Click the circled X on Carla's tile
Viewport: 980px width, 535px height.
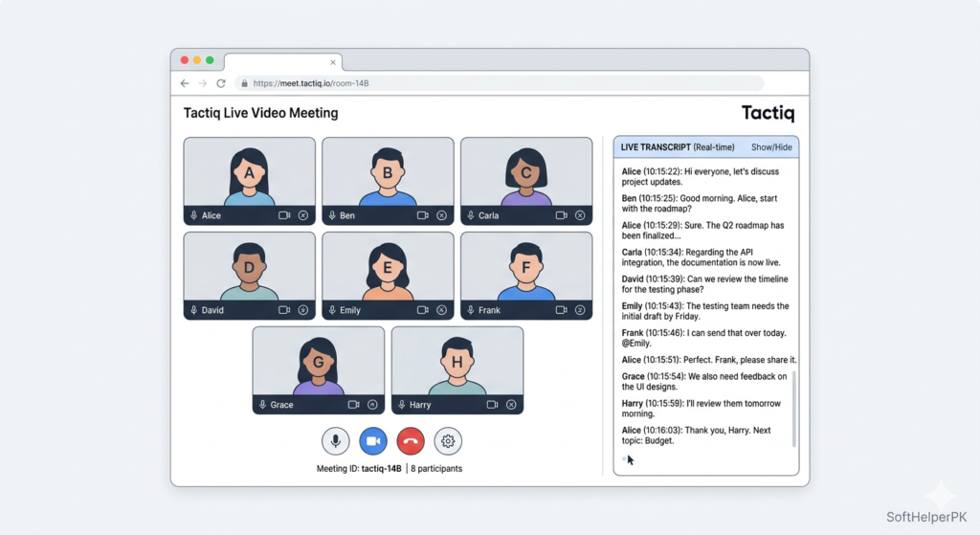(x=580, y=215)
